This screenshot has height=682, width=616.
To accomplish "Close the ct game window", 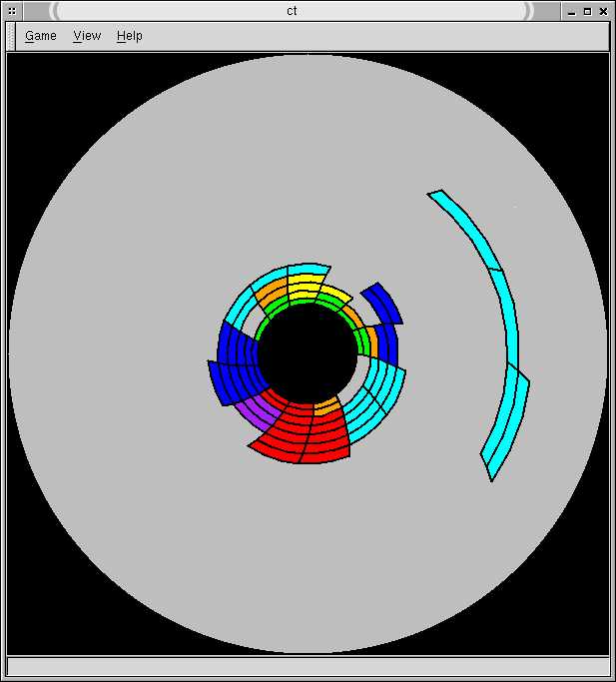I will [604, 11].
